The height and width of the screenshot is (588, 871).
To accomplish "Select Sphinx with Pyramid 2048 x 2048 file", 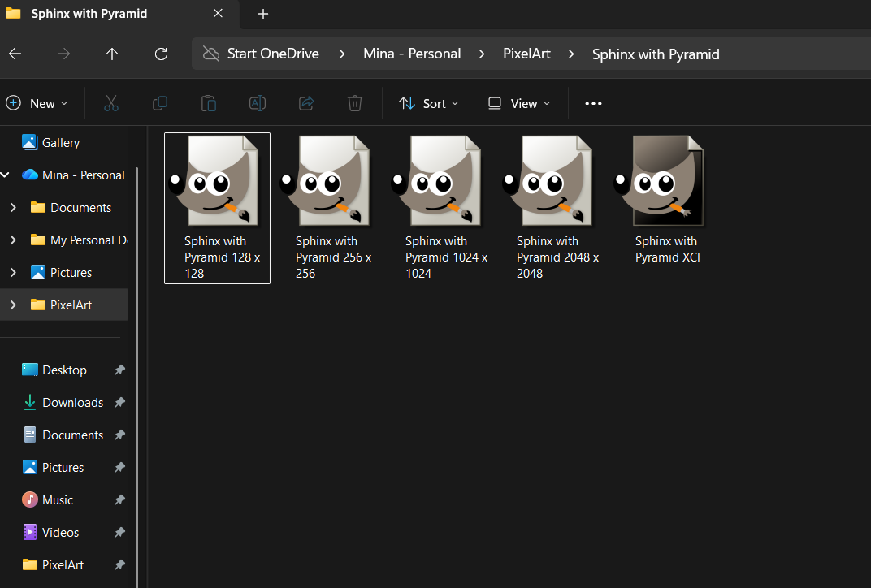I will click(x=551, y=208).
